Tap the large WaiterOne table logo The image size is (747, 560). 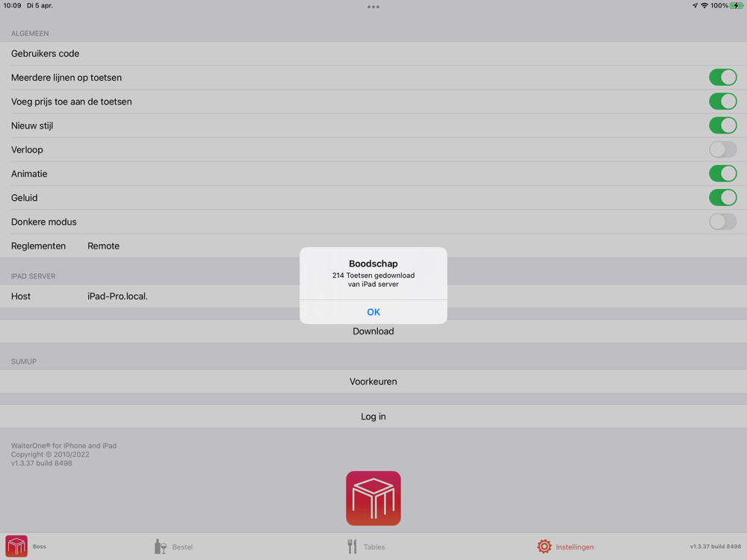[373, 498]
